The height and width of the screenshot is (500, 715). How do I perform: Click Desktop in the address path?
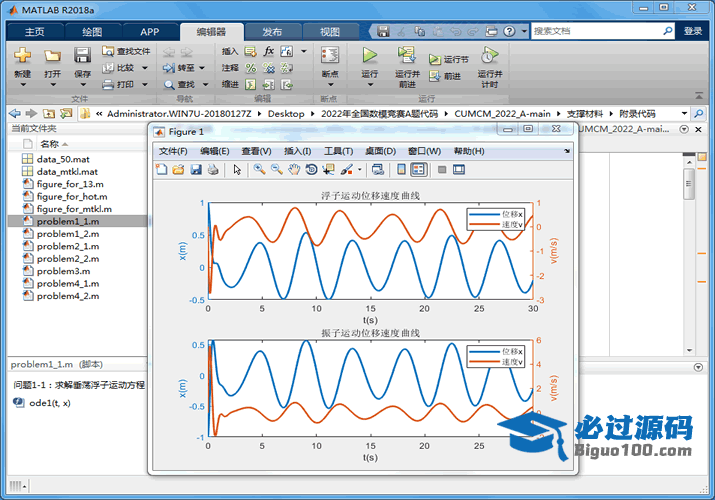[286, 113]
